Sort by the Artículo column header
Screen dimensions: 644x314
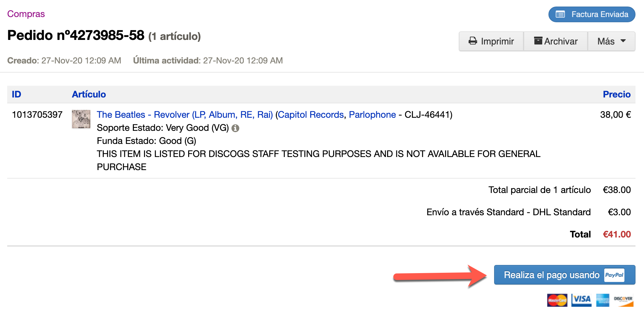(89, 94)
